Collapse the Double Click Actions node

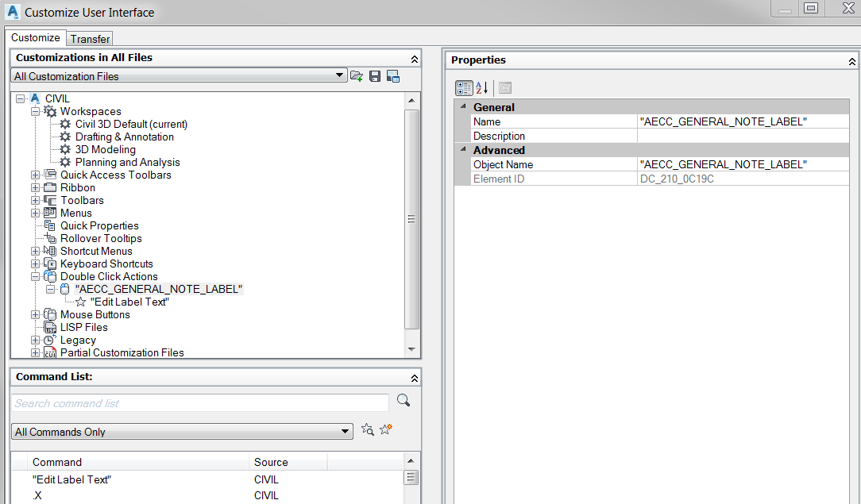35,276
